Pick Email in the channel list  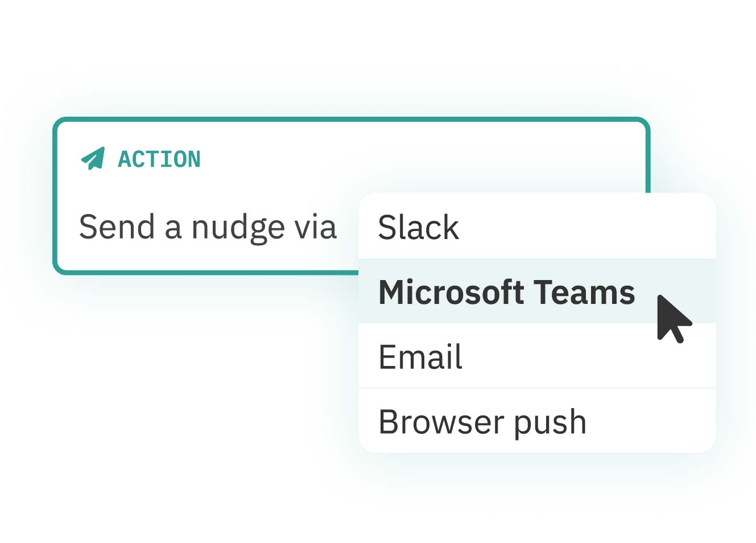pos(536,356)
